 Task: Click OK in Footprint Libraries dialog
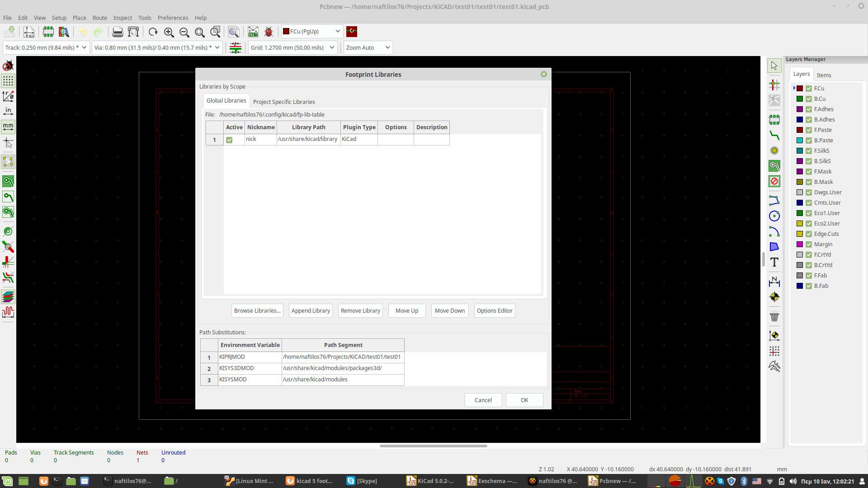(524, 400)
